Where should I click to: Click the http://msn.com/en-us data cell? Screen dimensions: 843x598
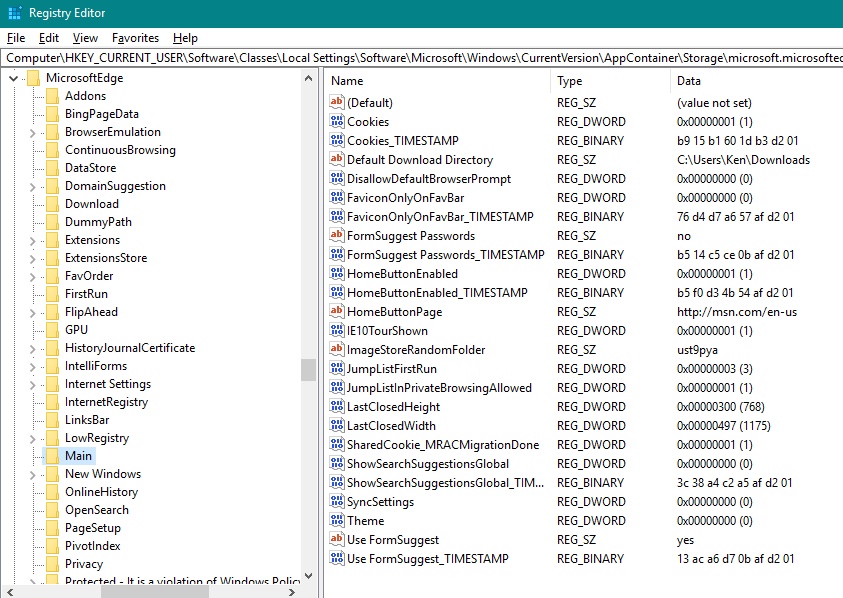[737, 312]
